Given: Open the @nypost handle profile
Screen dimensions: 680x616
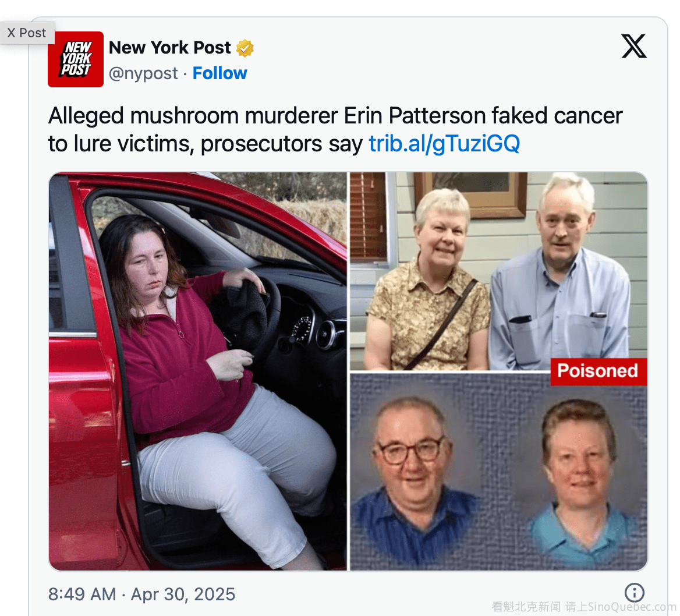Looking at the screenshot, I should pyautogui.click(x=143, y=73).
